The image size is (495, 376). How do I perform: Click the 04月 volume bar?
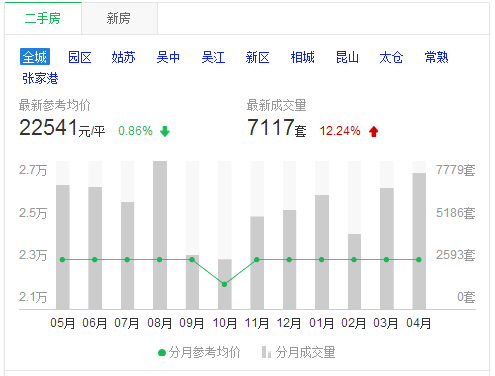point(419,241)
